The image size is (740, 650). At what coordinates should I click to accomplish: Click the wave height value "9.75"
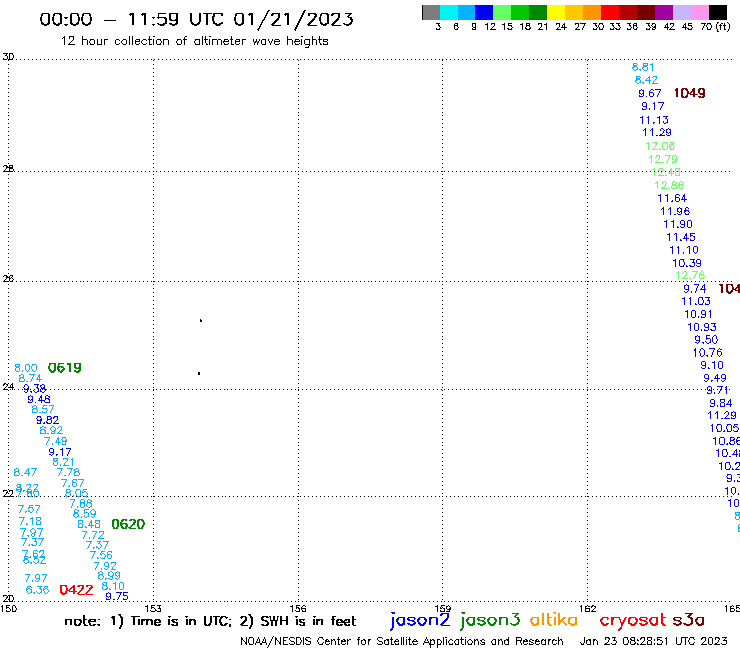pos(117,596)
